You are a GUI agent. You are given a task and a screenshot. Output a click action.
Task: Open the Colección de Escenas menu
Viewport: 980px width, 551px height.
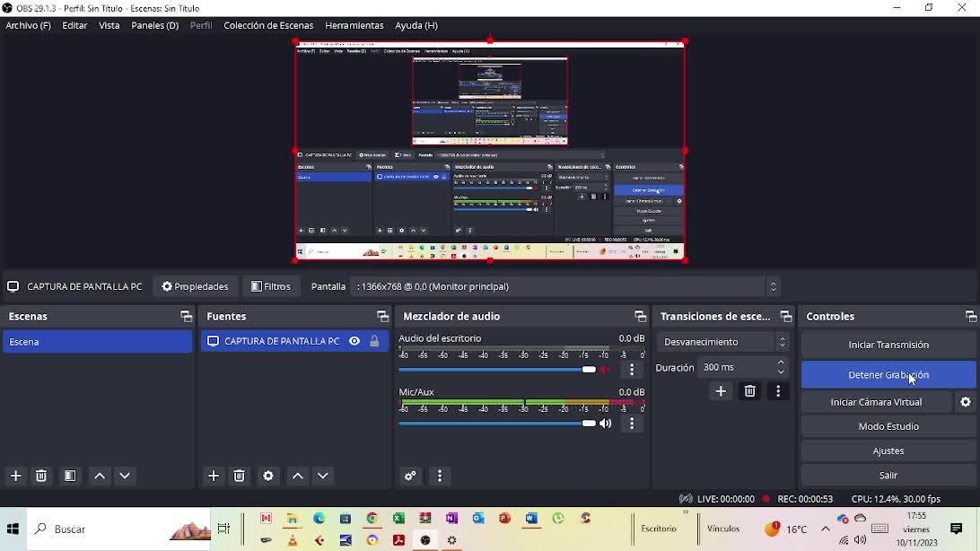268,26
